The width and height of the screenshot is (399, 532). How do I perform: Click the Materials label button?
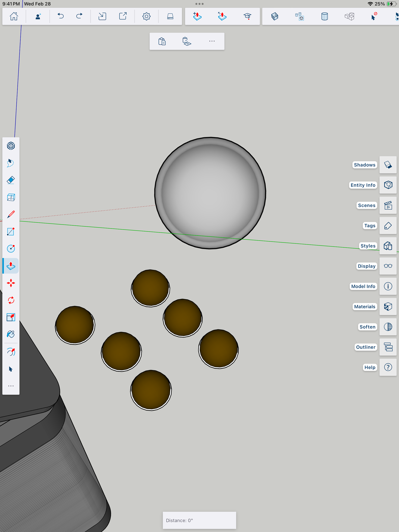(364, 307)
